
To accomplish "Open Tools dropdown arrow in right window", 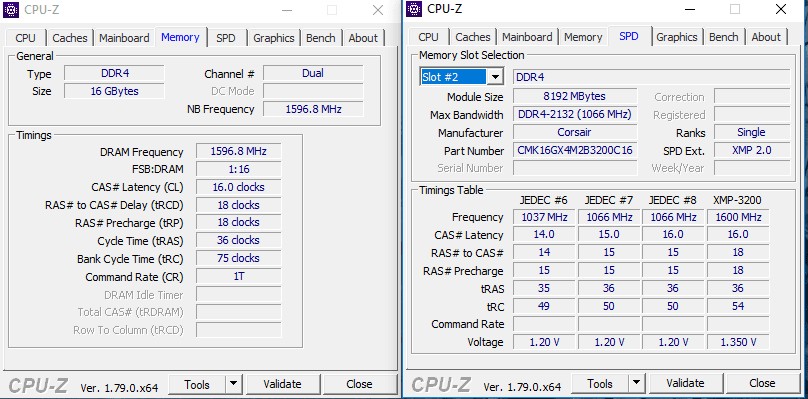I will pos(636,383).
